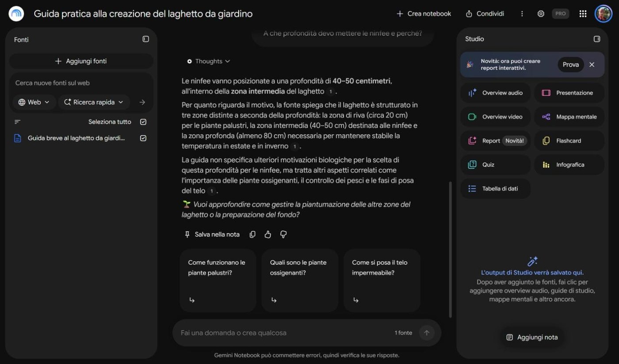Screen dimensions: 619x364
Task: Click the sources filter icon
Action: click(18, 122)
